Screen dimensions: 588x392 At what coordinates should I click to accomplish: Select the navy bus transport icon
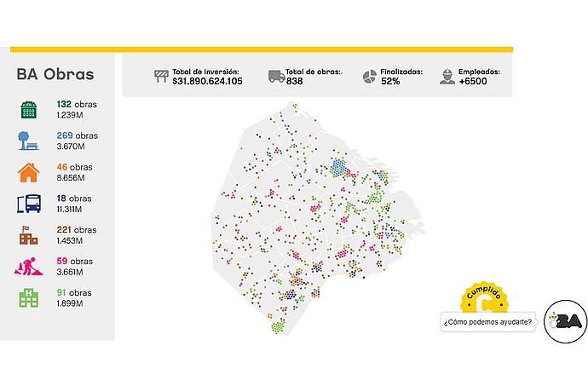(29, 204)
